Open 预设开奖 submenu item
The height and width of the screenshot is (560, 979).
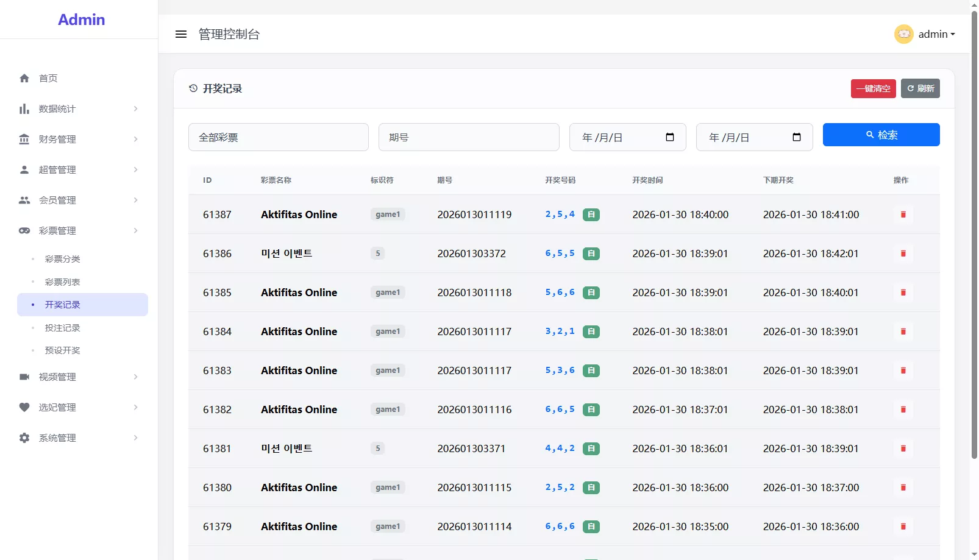(x=62, y=350)
